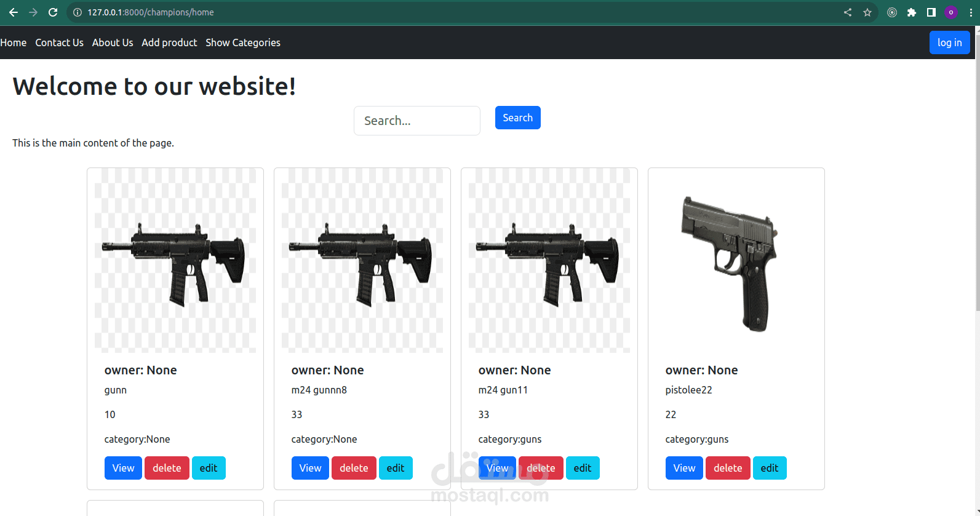Viewport: 980px width, 516px height.
Task: Click the 'm24 gun11' product name
Action: [503, 390]
